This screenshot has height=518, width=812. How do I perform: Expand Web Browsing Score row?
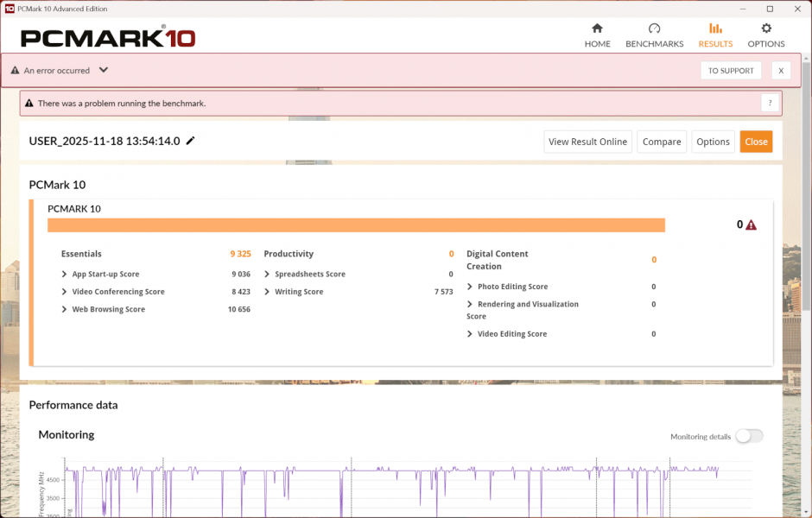pos(65,309)
